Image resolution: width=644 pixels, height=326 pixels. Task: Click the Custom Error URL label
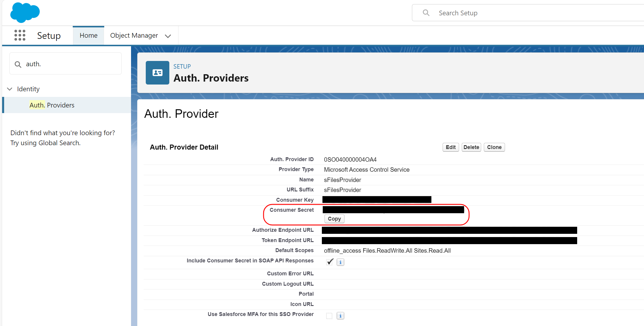(290, 274)
